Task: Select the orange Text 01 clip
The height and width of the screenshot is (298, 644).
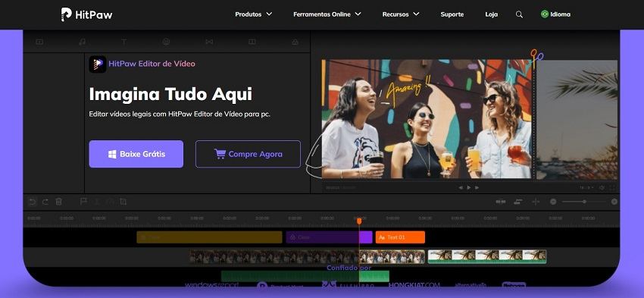Action: pyautogui.click(x=400, y=237)
